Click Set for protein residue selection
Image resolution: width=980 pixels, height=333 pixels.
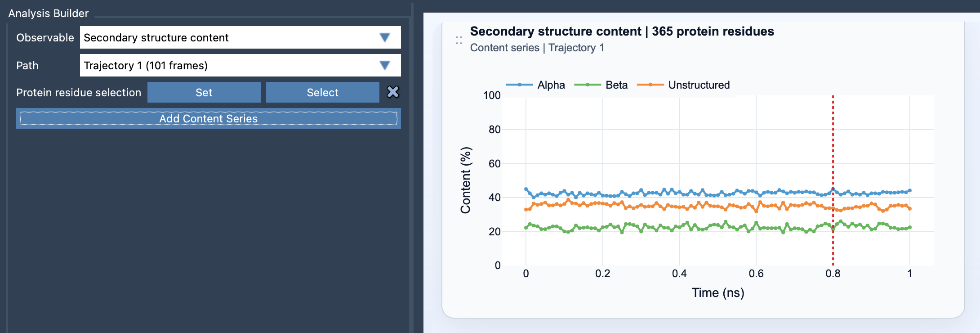point(204,92)
